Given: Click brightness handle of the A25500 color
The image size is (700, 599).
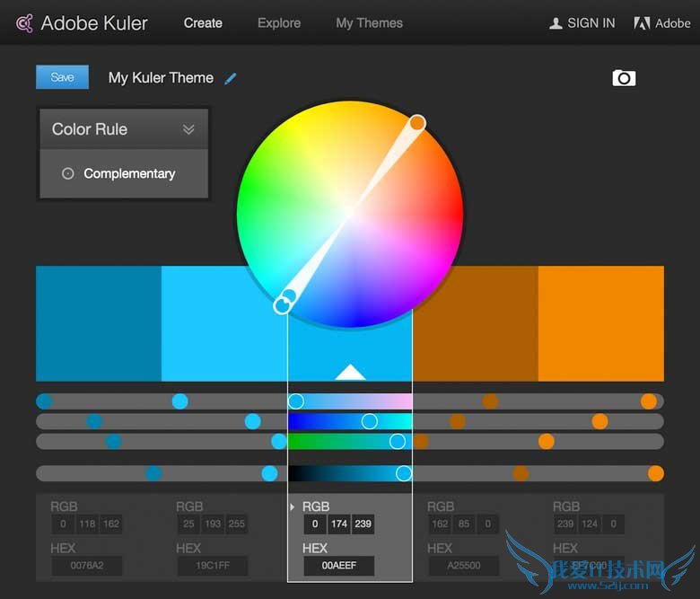Looking at the screenshot, I should tap(521, 473).
